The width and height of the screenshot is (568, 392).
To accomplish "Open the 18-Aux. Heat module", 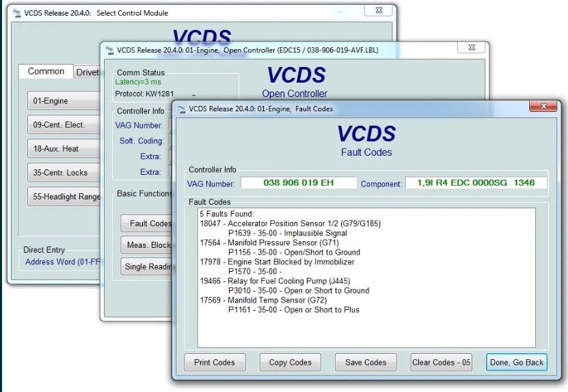I will 64,149.
